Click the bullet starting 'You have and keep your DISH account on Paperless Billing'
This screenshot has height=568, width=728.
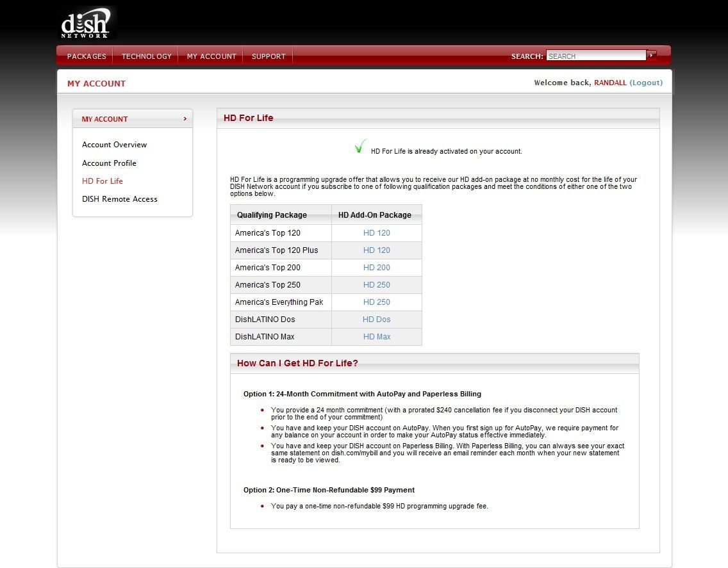[x=447, y=453]
